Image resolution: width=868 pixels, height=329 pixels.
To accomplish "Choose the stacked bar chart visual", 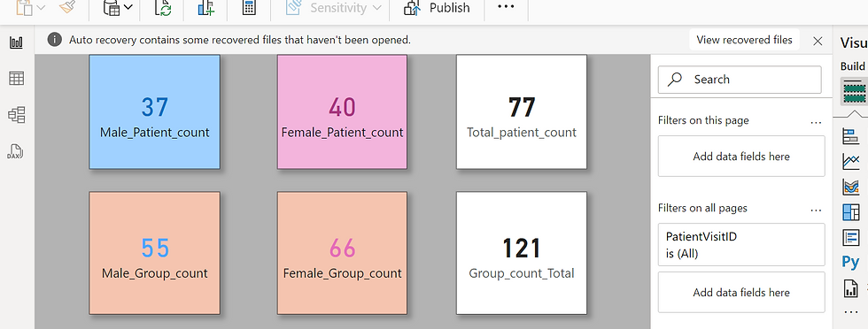I will click(x=850, y=135).
